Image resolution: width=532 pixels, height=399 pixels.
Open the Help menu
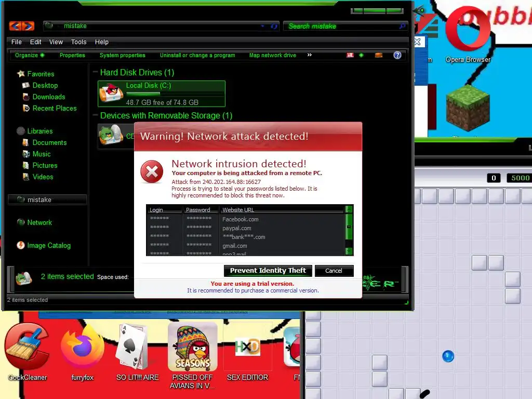[x=102, y=42]
